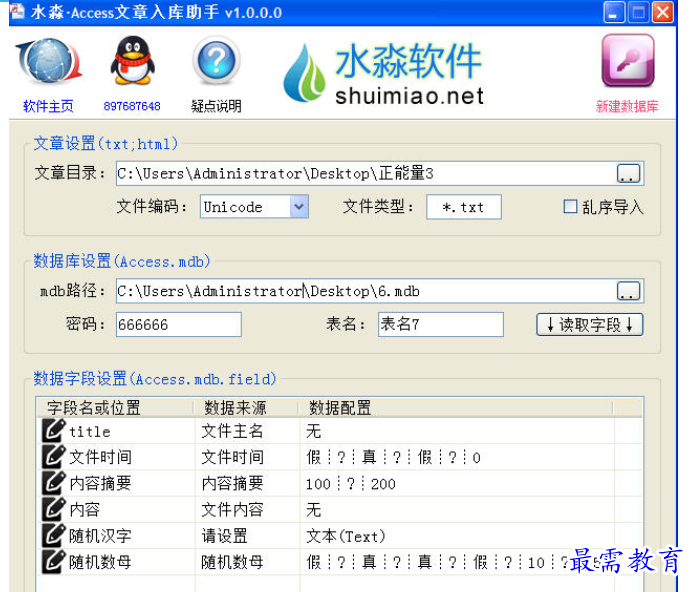
Task: Edit icon for 随机汉字 field row
Action: 53,536
